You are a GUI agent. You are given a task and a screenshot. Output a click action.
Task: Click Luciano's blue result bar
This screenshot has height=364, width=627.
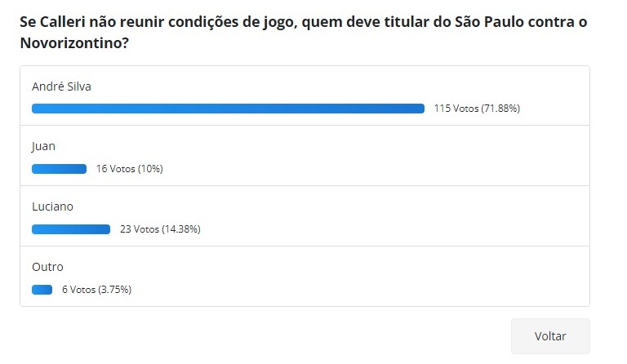point(71,229)
